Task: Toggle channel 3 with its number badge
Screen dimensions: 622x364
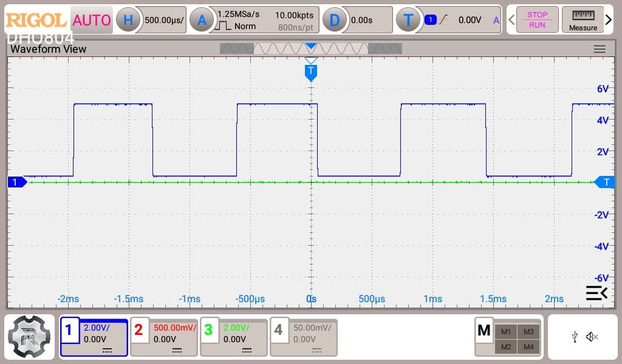Action: point(209,329)
